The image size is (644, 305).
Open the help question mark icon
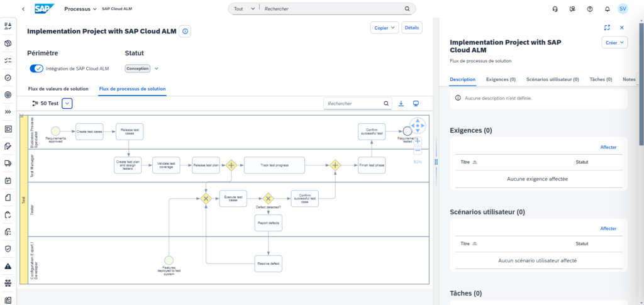pyautogui.click(x=590, y=9)
